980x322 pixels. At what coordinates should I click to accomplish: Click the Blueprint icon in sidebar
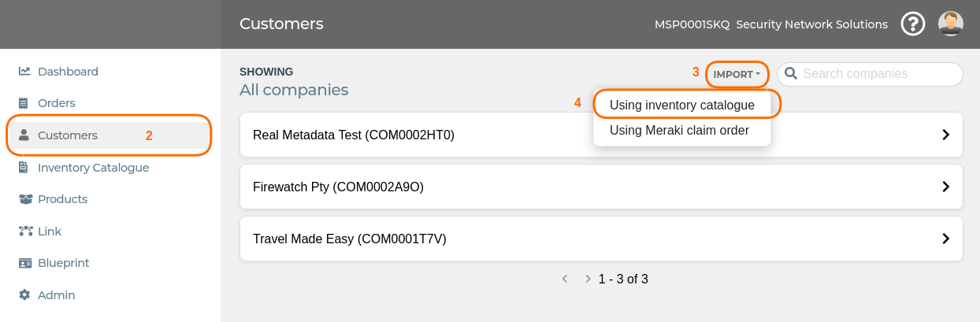point(24,263)
